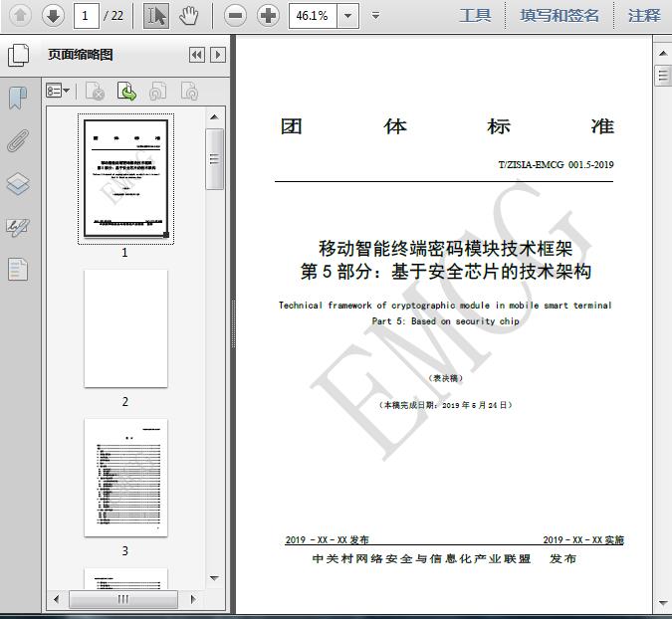This screenshot has height=619, width=672.
Task: Click the 中关村网络安全与信息化产业联盟 text
Action: [422, 558]
